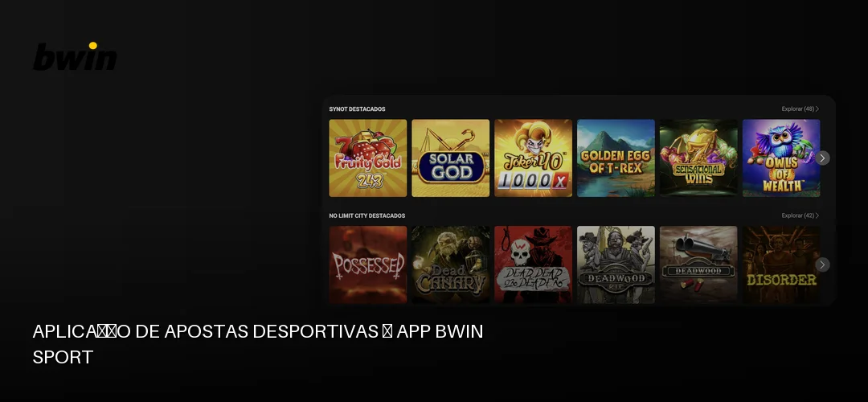Viewport: 868px width, 402px height.
Task: Show next Synot games with arrow
Action: tap(823, 158)
